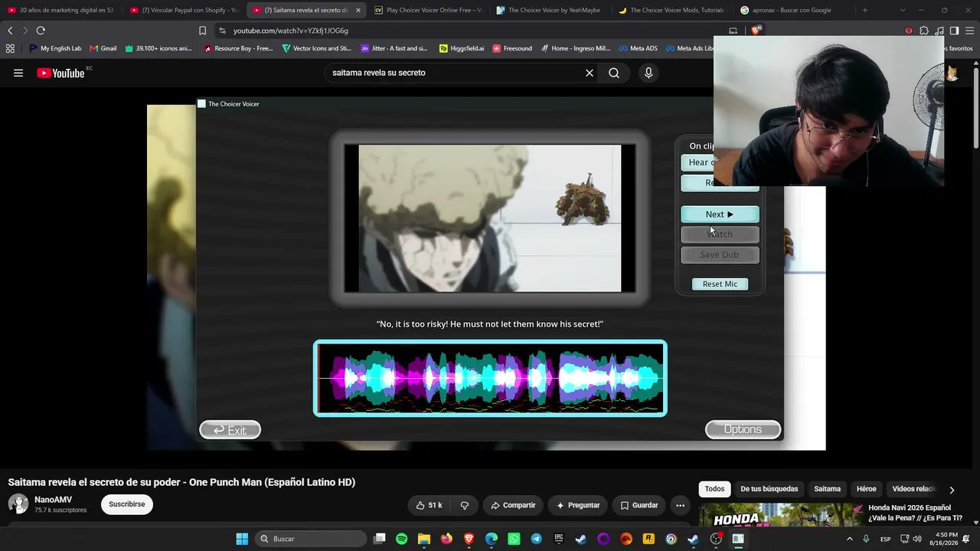Switch to the '30 años de marketing digital' tab
This screenshot has height=551, width=980.
[61, 10]
